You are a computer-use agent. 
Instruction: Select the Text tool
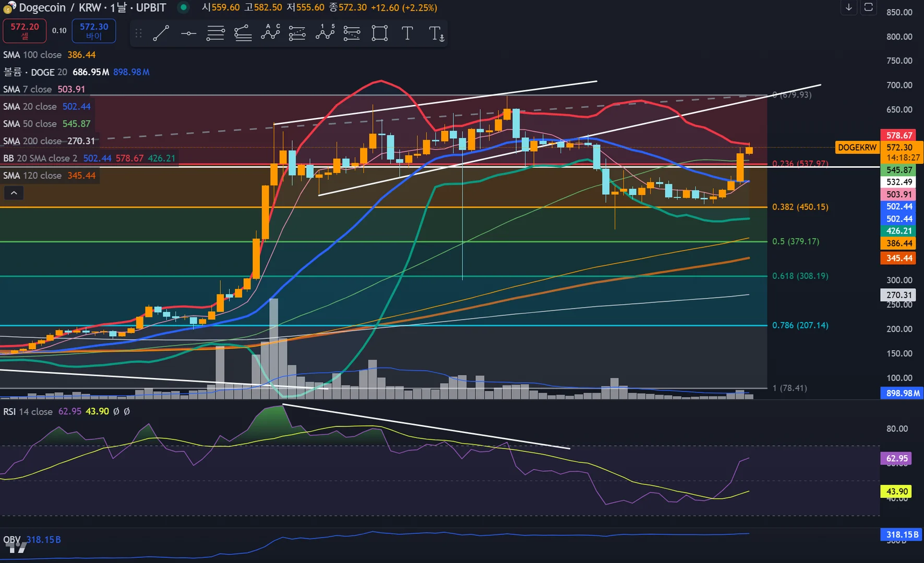click(x=407, y=33)
